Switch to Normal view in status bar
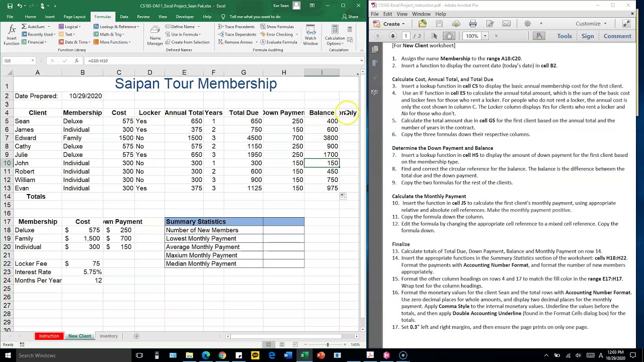The width and height of the screenshot is (644, 362). click(x=269, y=344)
